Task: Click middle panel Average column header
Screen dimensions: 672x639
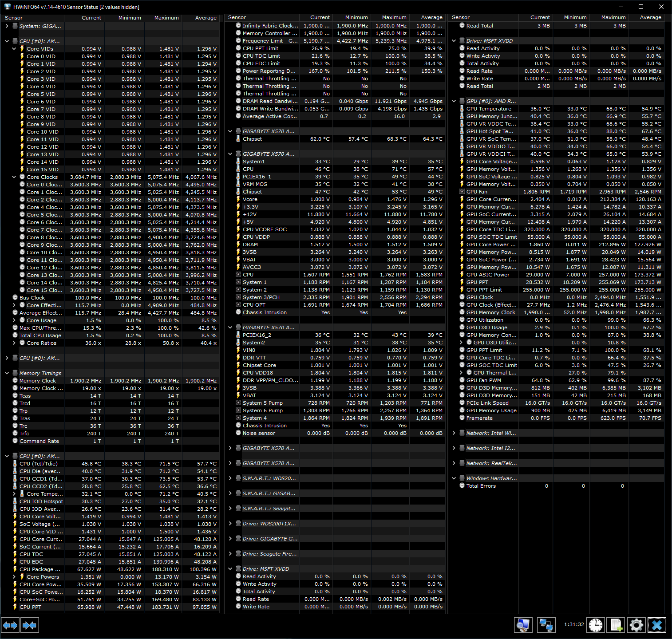Action: (427, 17)
